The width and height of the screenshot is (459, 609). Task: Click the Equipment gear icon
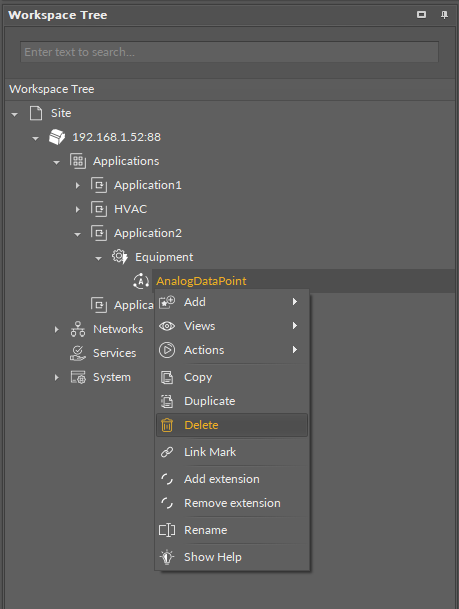[120, 257]
